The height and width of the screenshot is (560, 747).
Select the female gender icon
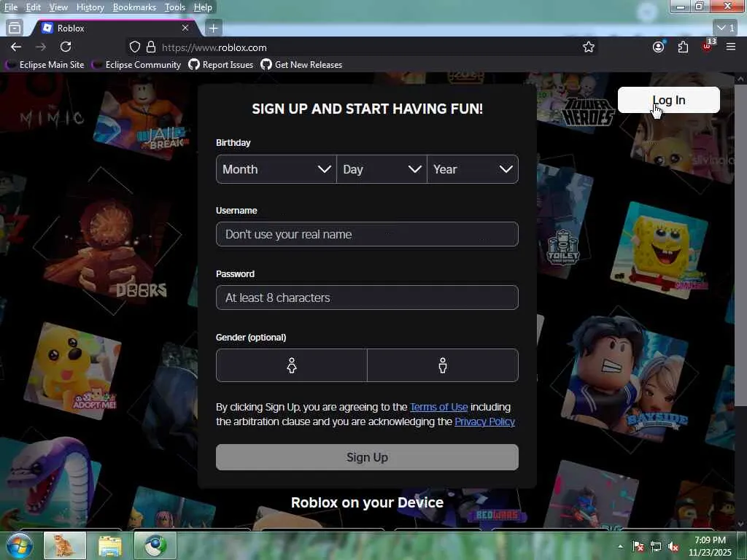click(292, 365)
